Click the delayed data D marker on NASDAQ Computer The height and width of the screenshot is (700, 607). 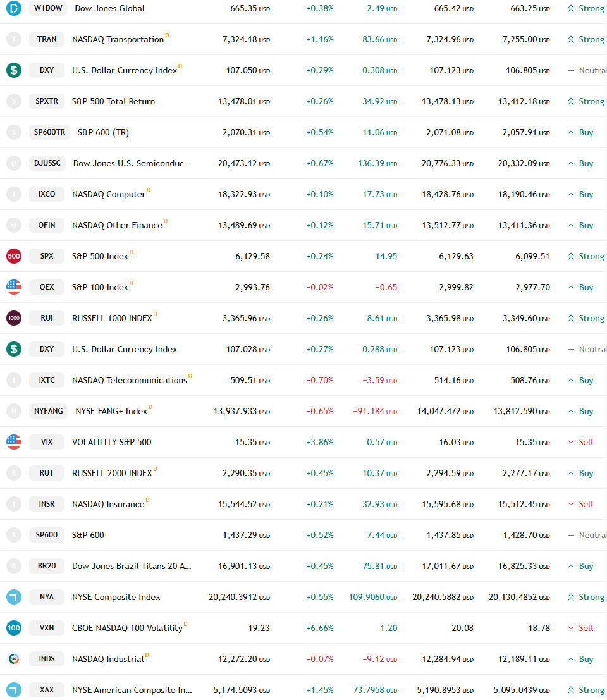click(149, 190)
